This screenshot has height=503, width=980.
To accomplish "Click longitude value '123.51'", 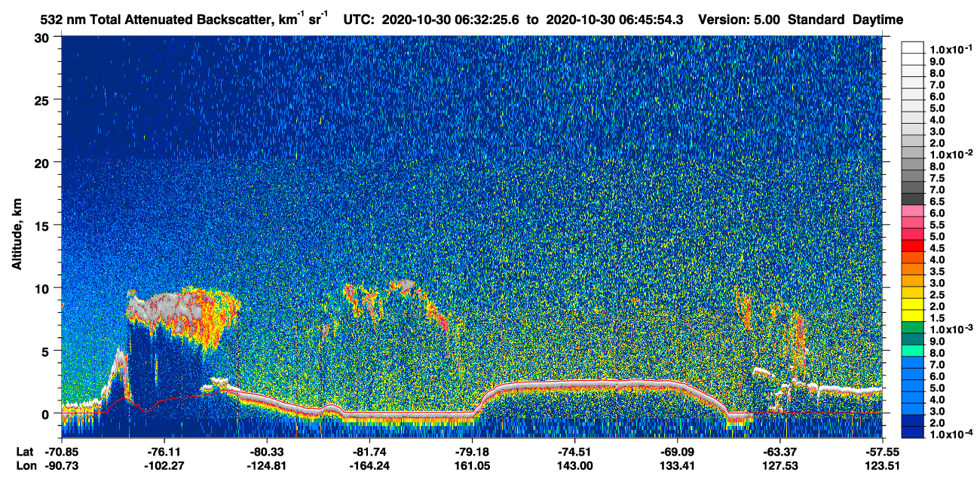I will point(882,466).
